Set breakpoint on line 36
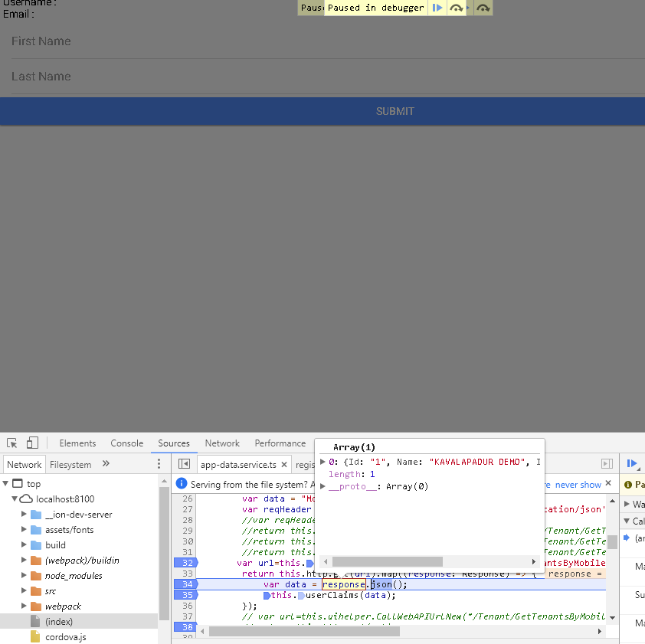 [x=186, y=606]
